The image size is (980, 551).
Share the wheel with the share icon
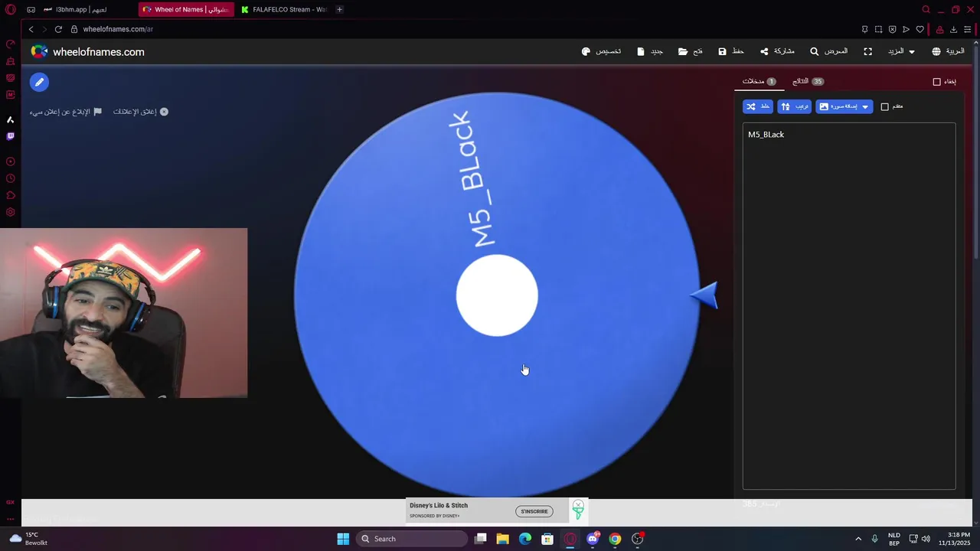click(x=776, y=51)
